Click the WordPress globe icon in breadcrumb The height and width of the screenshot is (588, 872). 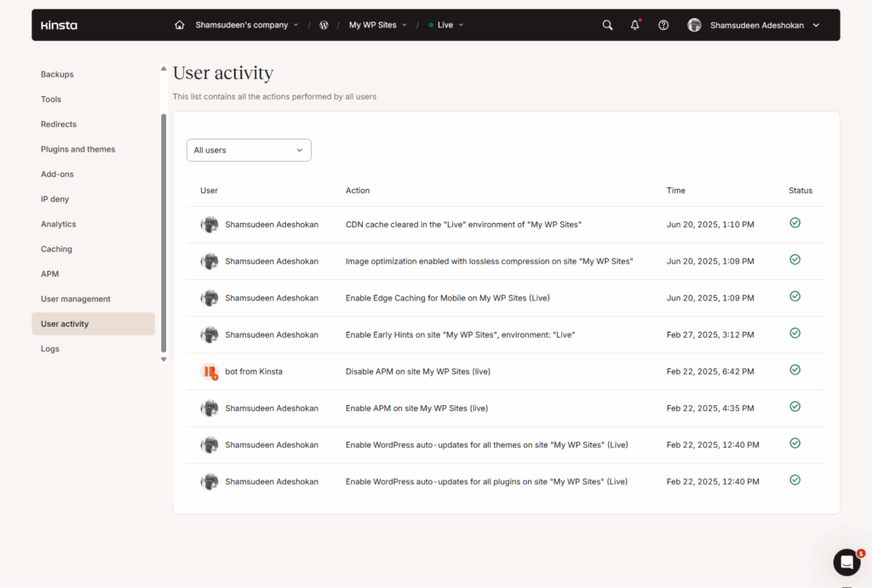[x=324, y=25]
